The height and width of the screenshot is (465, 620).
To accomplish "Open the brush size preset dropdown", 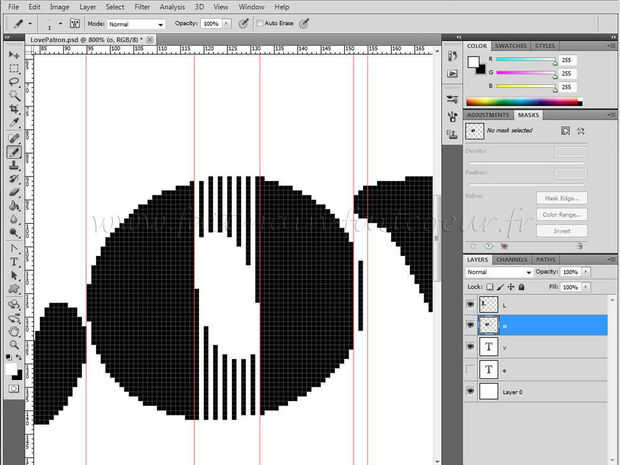I will point(60,24).
